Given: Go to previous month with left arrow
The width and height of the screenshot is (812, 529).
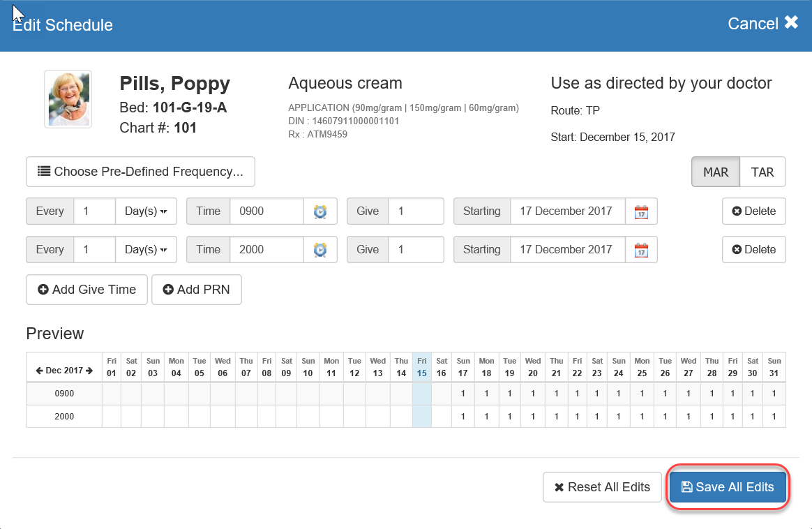Looking at the screenshot, I should coord(39,371).
